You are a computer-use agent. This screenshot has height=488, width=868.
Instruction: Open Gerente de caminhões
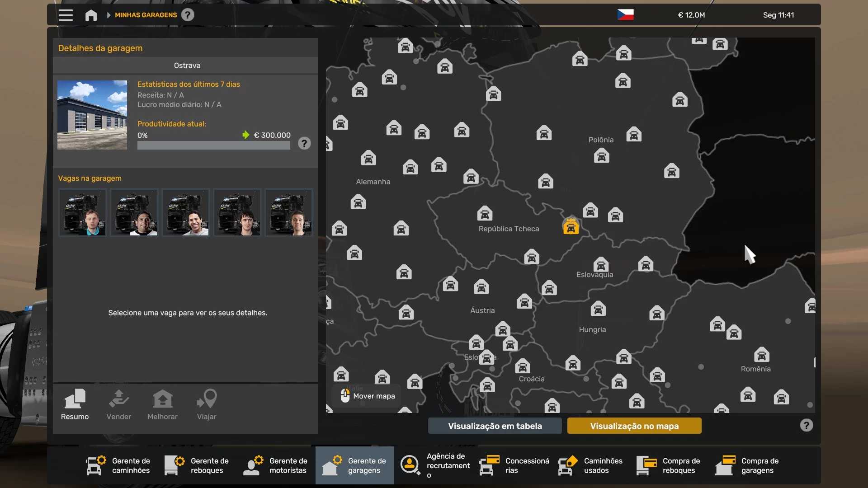pos(118,465)
